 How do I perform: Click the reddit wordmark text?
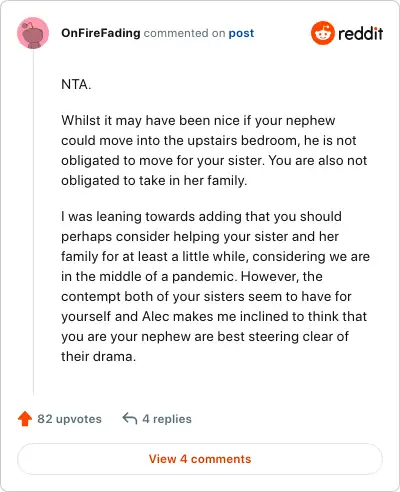point(361,33)
